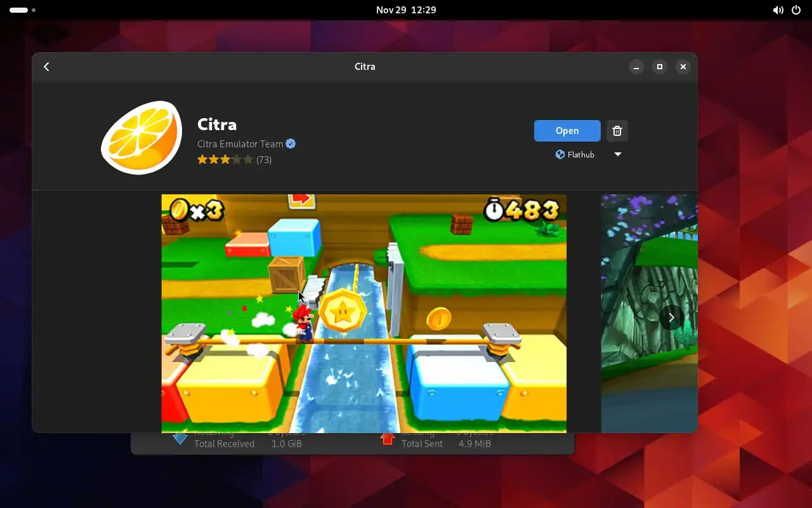Click red upload arrow in background window
Screen dimensions: 812x508
pos(388,438)
